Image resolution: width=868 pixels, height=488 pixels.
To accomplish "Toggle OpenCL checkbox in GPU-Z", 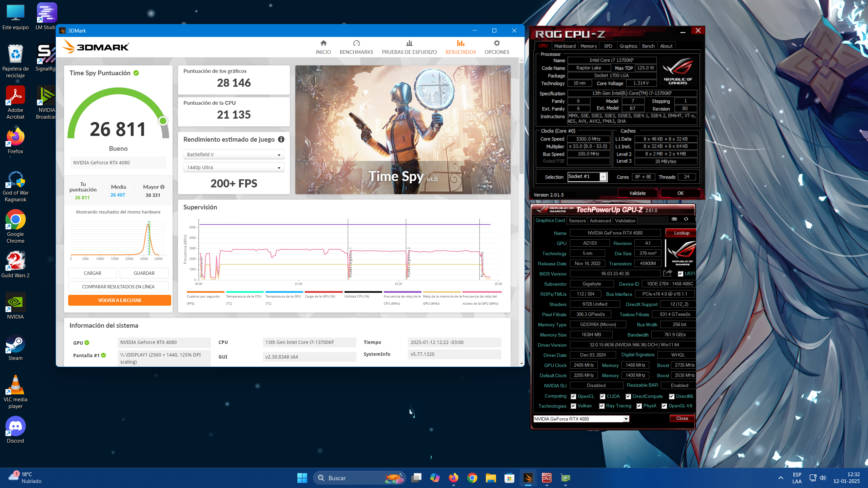I will pyautogui.click(x=573, y=396).
